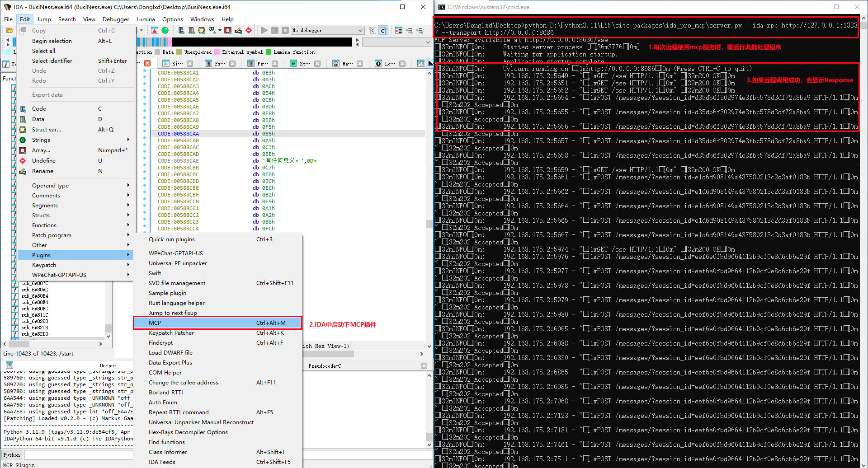
Task: Click the red stop-sign toolbar icon
Action: click(249, 30)
